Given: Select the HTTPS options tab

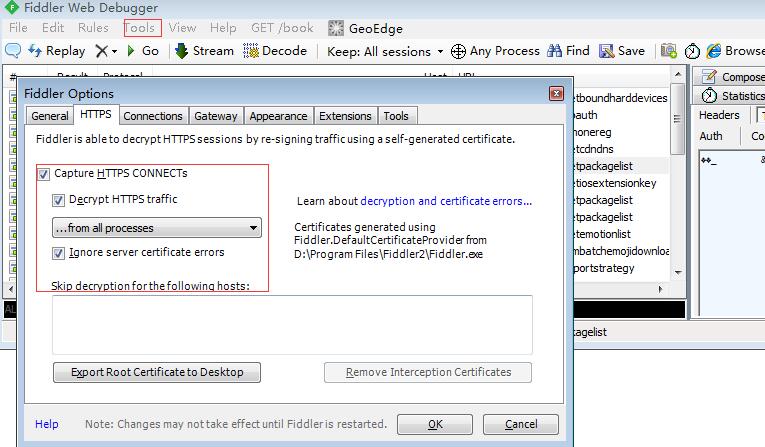Looking at the screenshot, I should coord(96,114).
